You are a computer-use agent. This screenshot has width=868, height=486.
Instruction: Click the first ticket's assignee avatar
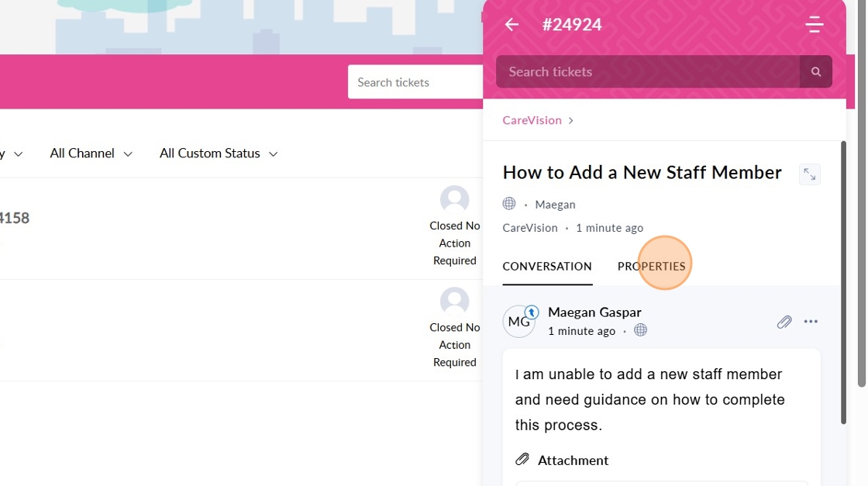[455, 199]
